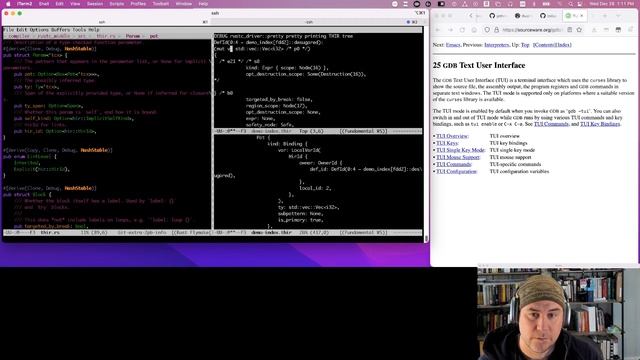Open Control Center in the menu bar
Image resolution: width=640 pixels, height=360 pixels.
[580, 4]
